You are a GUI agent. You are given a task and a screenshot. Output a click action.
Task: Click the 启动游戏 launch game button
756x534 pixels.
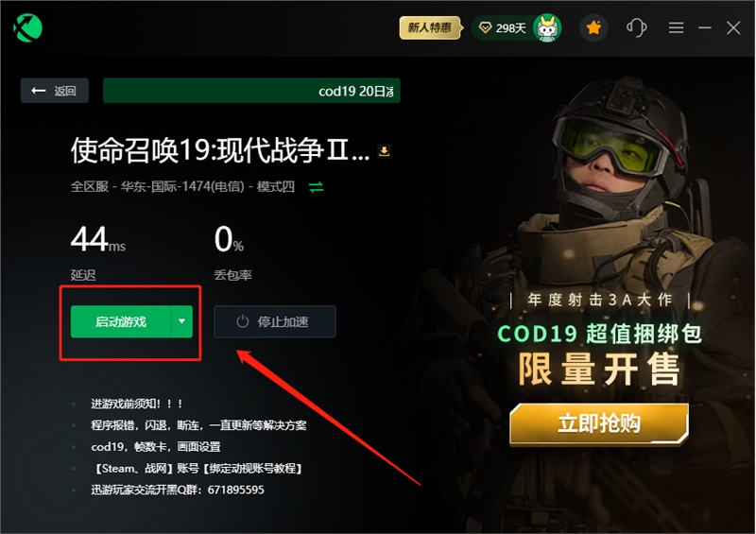pyautogui.click(x=121, y=321)
